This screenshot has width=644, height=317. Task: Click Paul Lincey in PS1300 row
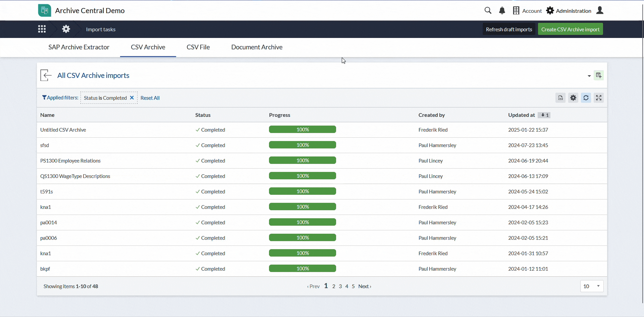431,161
